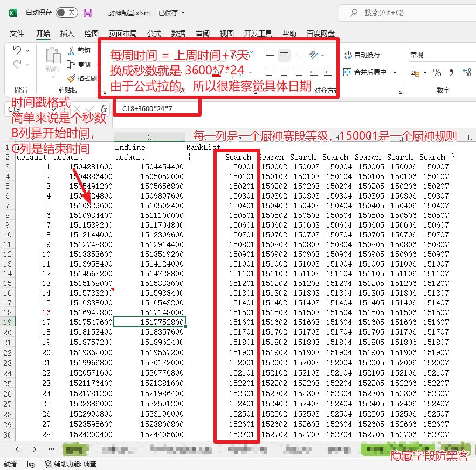Select row 19 header

point(8,322)
